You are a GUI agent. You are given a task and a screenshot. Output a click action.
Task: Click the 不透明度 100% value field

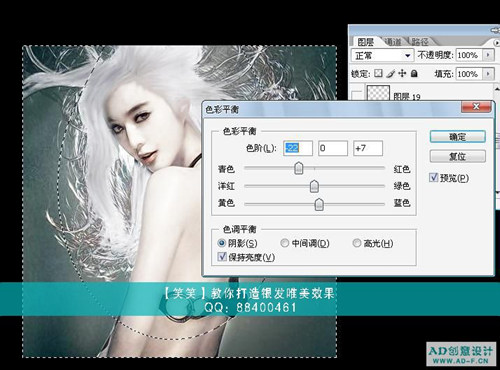coord(470,55)
